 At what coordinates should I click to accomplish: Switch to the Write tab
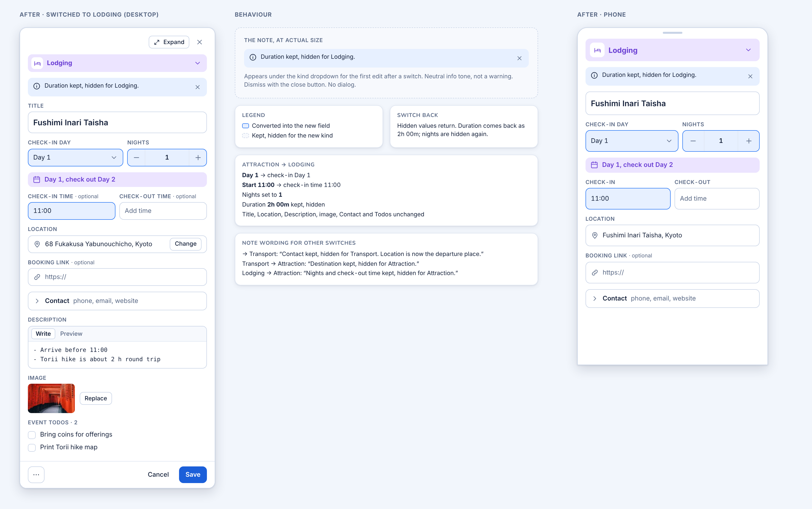tap(43, 334)
